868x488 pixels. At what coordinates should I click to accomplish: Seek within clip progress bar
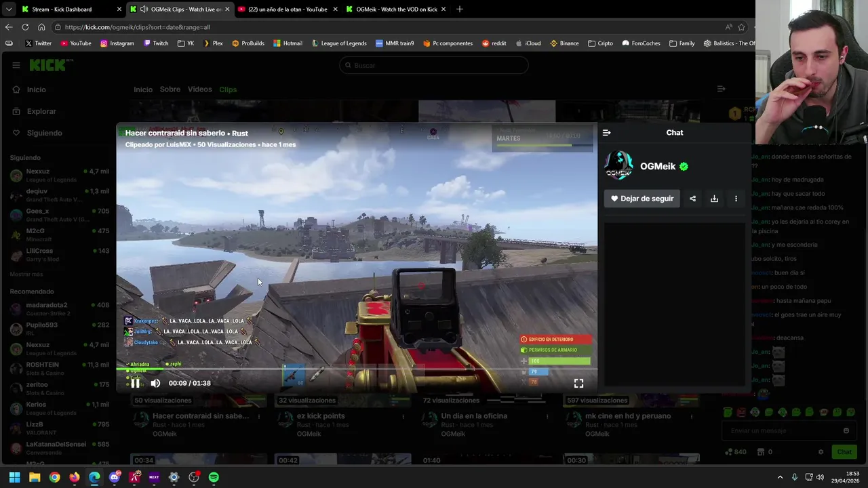357,369
